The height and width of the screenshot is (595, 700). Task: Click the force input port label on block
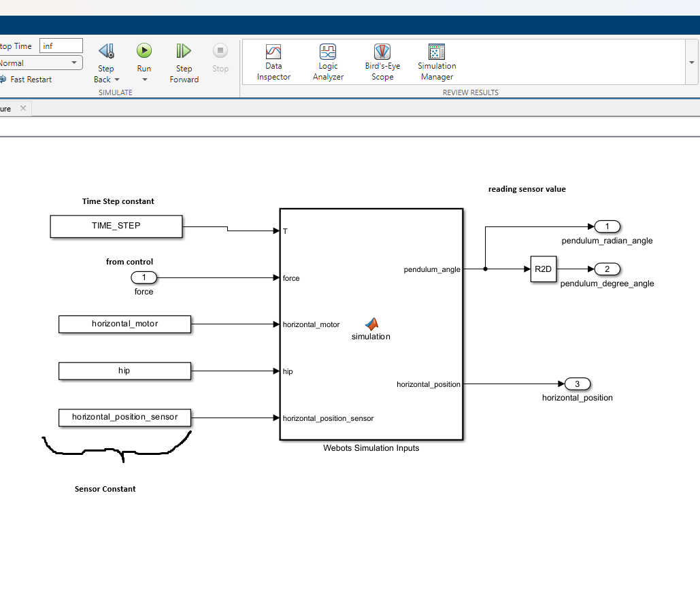point(291,278)
